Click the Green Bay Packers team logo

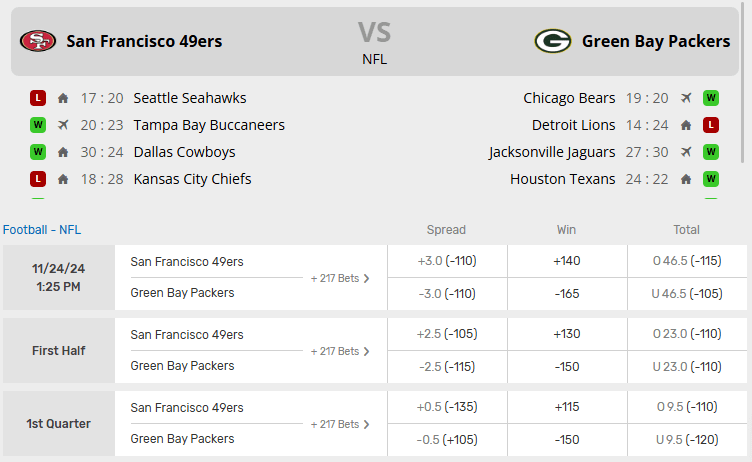[552, 41]
